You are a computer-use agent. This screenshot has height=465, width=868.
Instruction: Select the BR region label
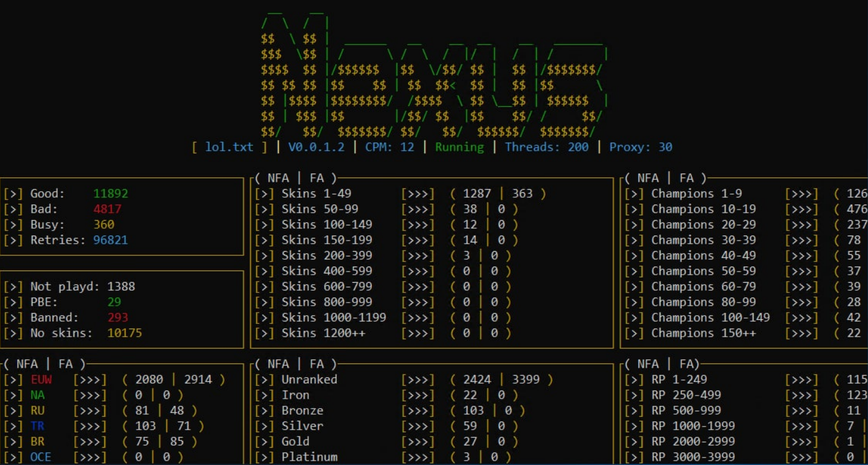pos(37,441)
